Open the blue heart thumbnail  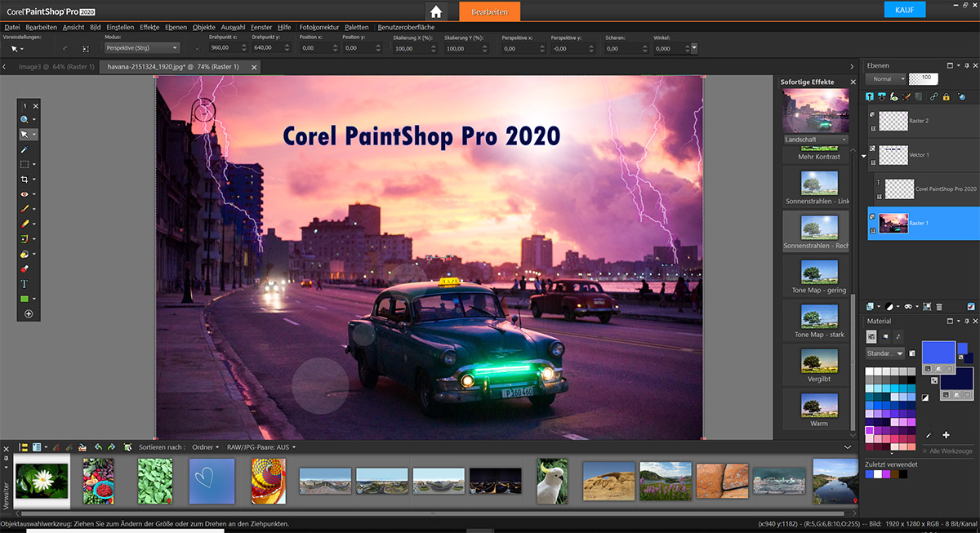[212, 481]
